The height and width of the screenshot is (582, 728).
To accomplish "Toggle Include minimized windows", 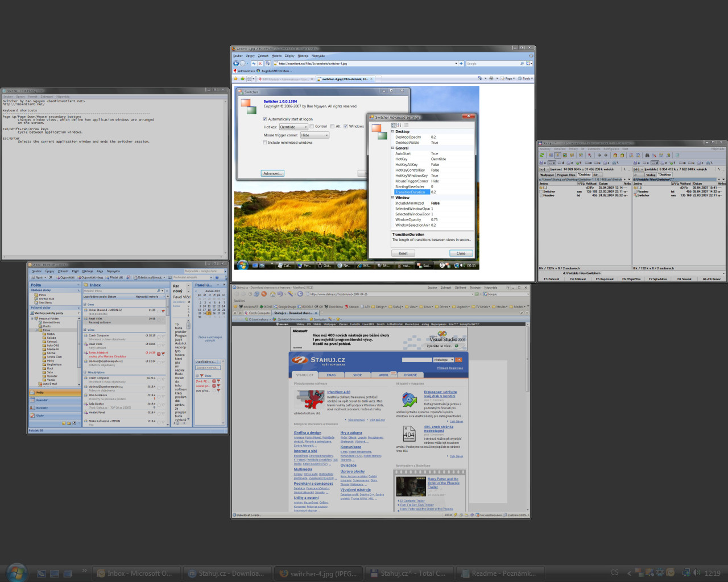I will click(x=264, y=143).
